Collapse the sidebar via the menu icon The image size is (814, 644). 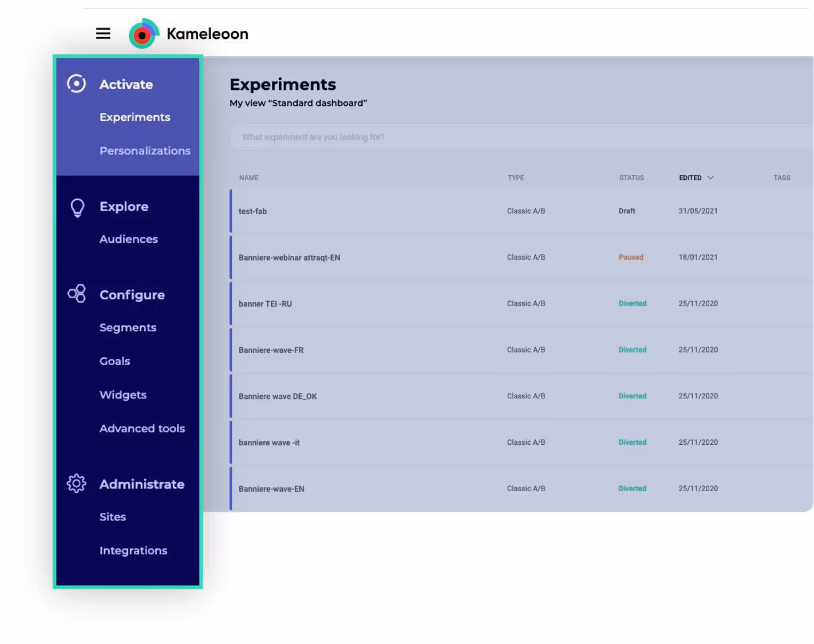(103, 33)
